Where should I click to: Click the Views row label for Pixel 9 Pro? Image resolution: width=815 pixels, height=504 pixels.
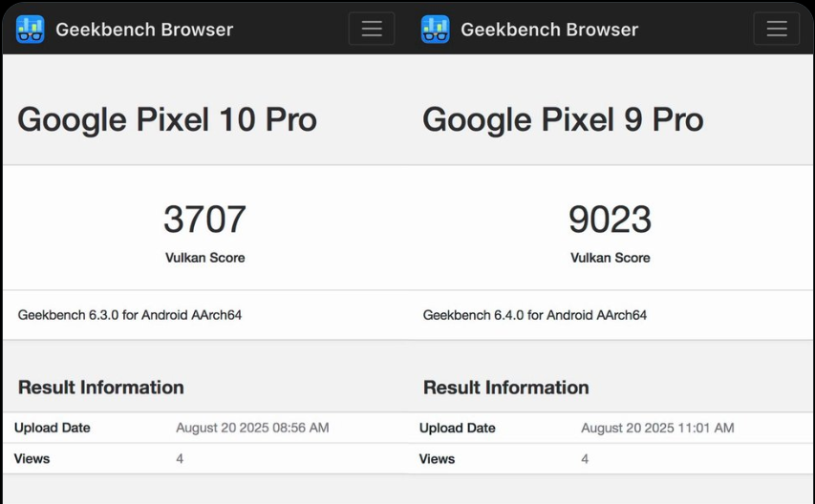tap(437, 459)
